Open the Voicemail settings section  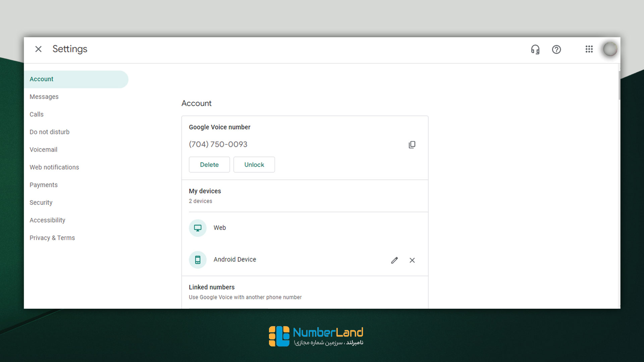click(43, 149)
